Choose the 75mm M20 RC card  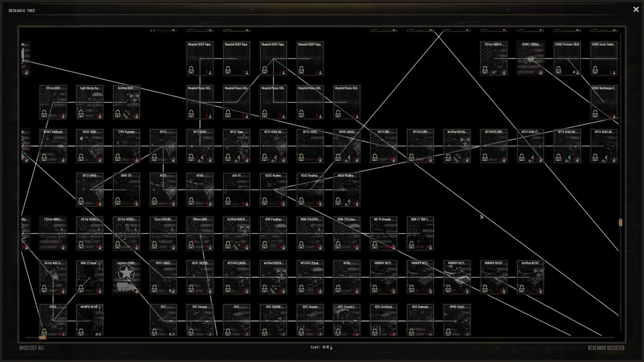163,233
